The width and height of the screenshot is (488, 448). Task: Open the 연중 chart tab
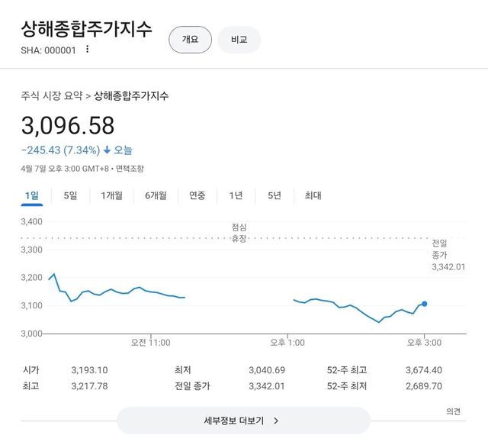[x=197, y=195]
